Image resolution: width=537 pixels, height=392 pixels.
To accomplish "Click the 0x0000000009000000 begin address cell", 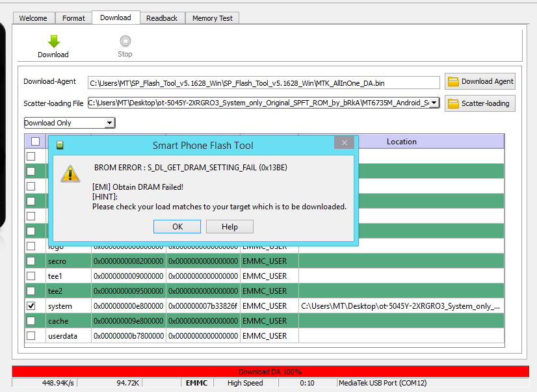I will pyautogui.click(x=129, y=276).
